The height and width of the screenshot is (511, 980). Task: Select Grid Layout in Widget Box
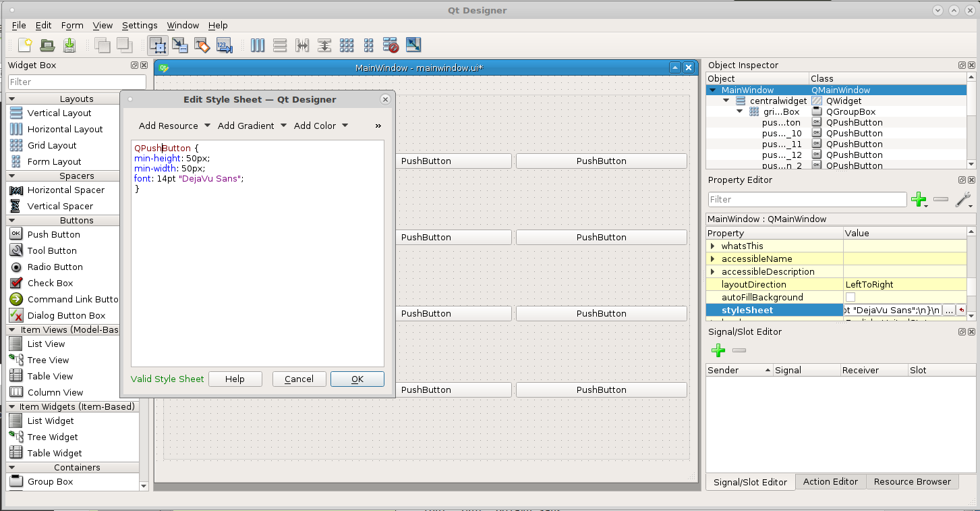52,145
